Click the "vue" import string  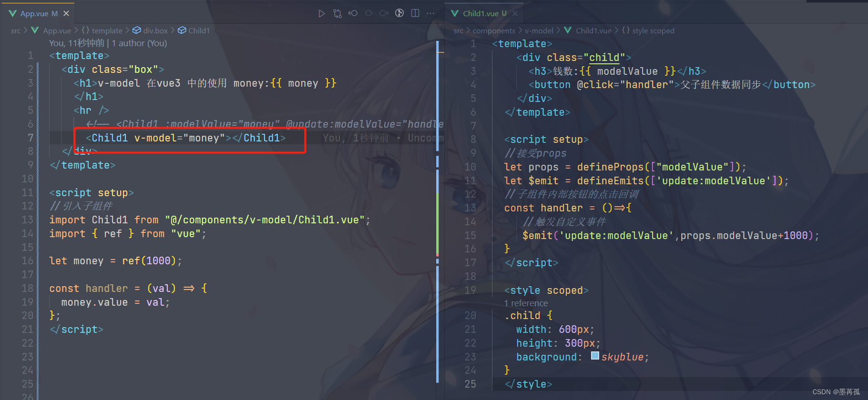(186, 234)
